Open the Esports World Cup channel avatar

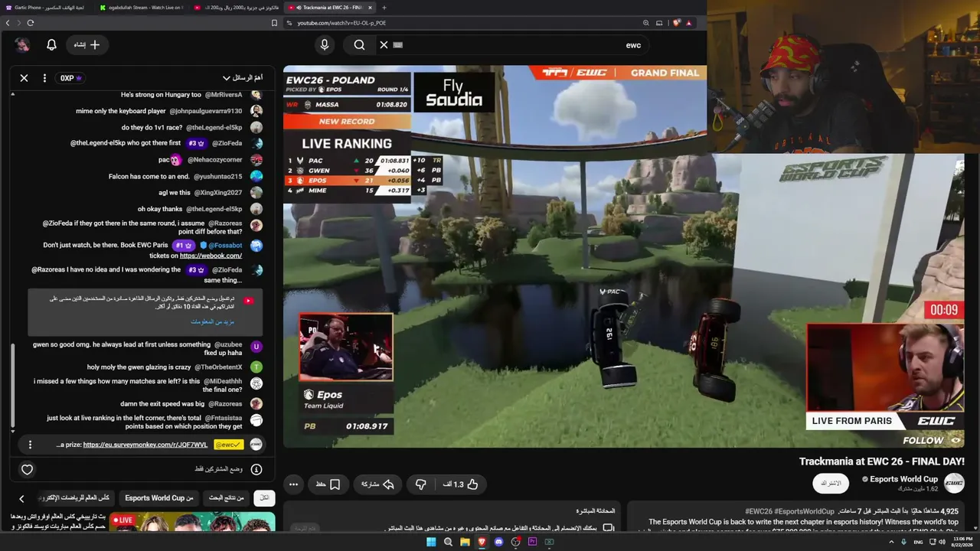[954, 483]
